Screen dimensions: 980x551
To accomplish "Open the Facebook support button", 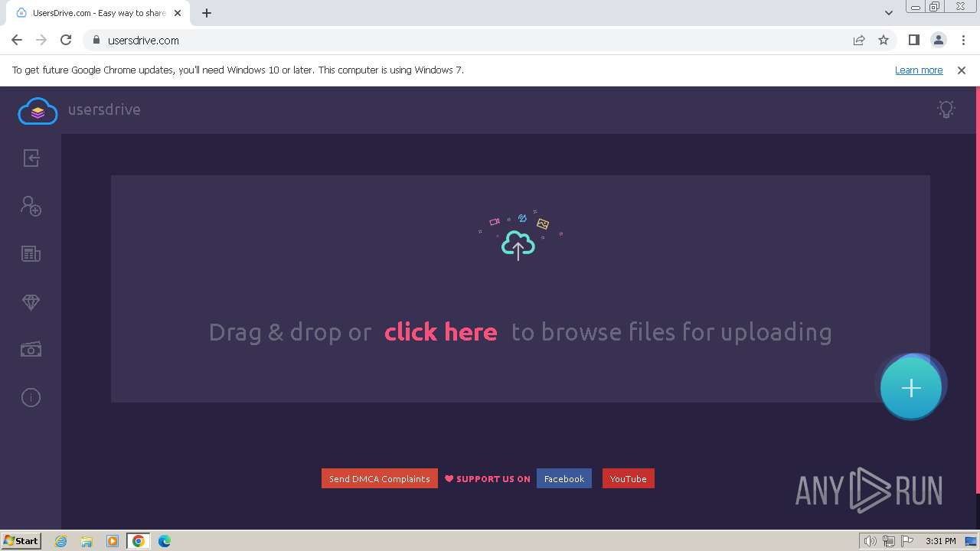I will [x=564, y=478].
